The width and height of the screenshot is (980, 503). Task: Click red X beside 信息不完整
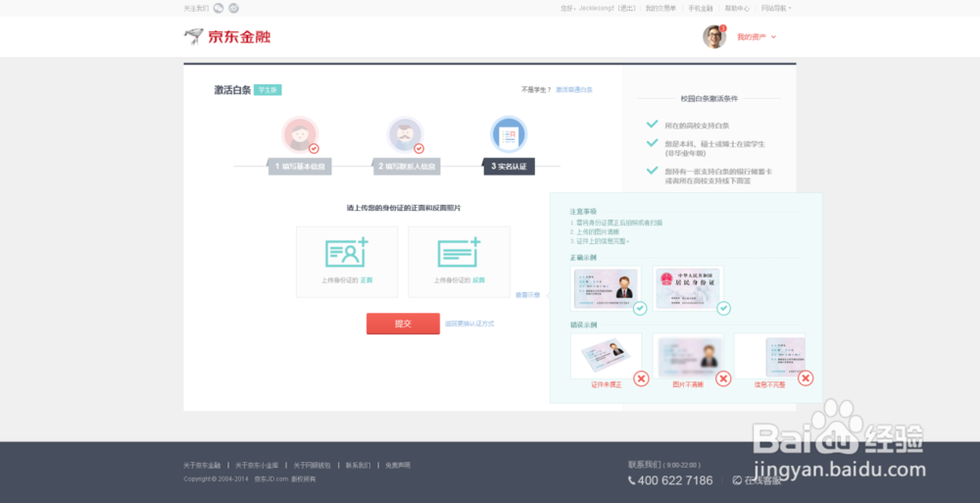coord(805,377)
